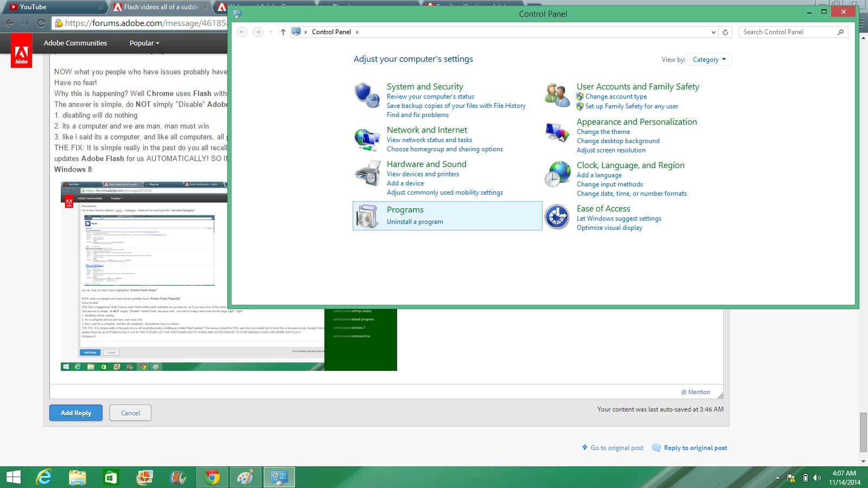Click Adobe Communities in the forum header
The height and width of the screenshot is (488, 868).
pyautogui.click(x=75, y=43)
